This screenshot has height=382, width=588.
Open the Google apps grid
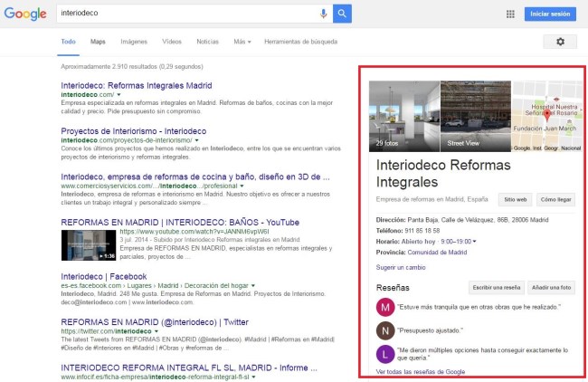pyautogui.click(x=510, y=14)
